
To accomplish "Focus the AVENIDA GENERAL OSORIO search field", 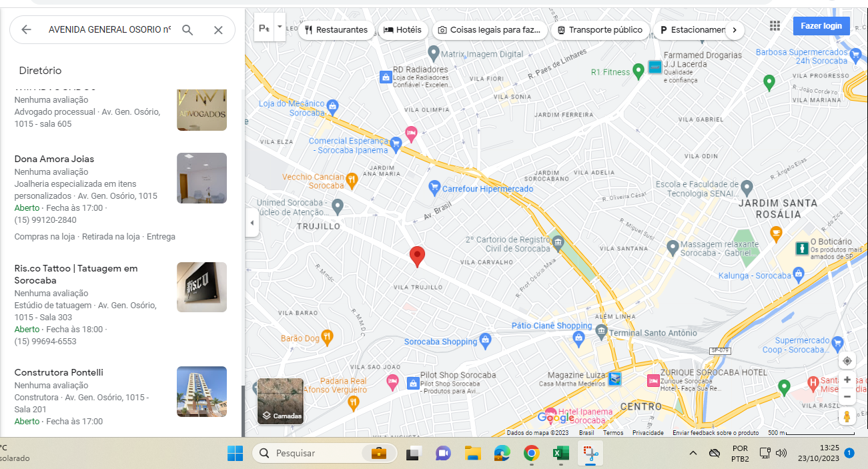I will click(109, 29).
